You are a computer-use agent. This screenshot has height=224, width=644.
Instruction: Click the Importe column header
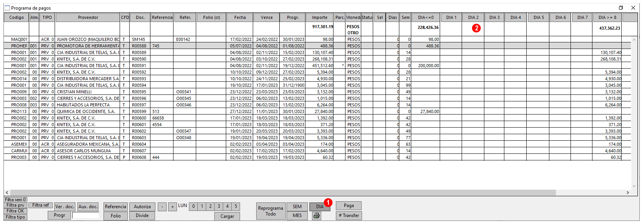click(320, 17)
